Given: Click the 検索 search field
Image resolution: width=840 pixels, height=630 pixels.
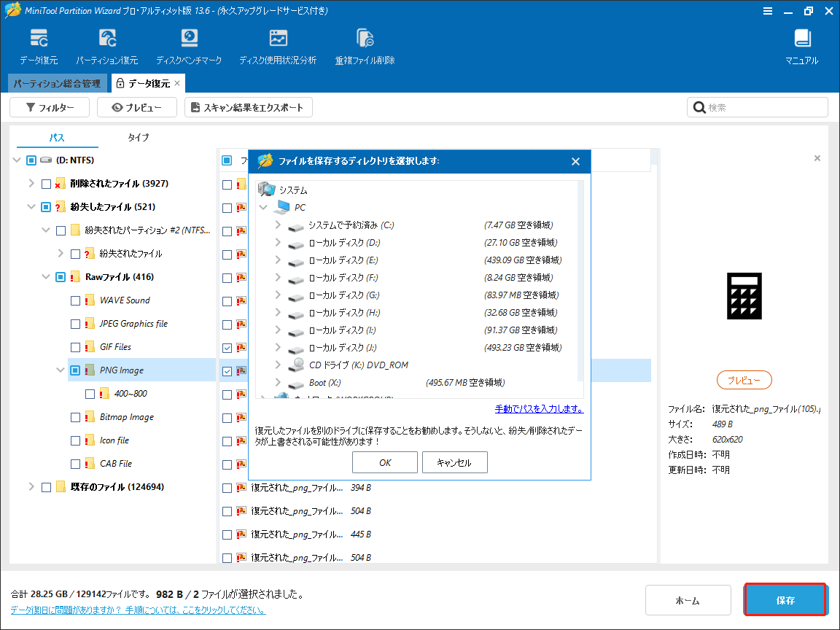Looking at the screenshot, I should click(757, 107).
